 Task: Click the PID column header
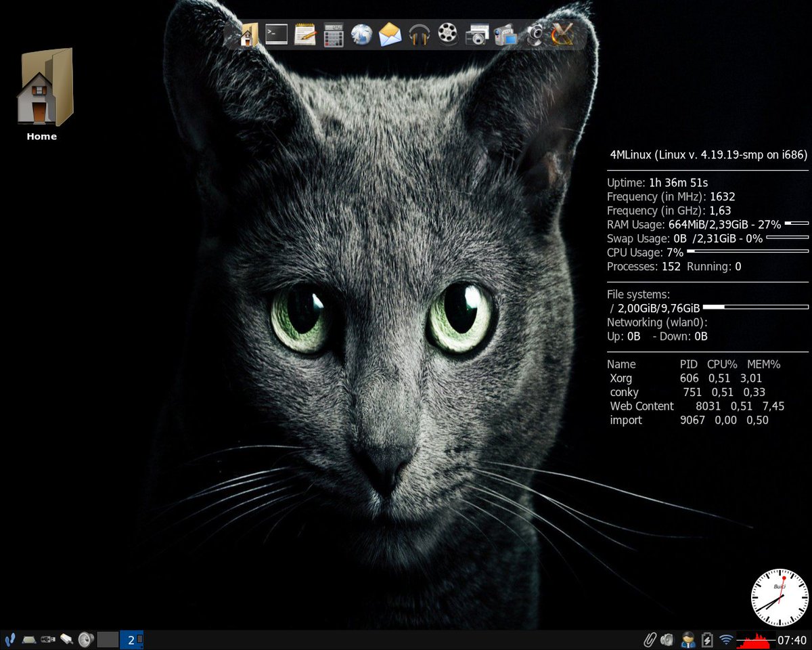(x=689, y=364)
